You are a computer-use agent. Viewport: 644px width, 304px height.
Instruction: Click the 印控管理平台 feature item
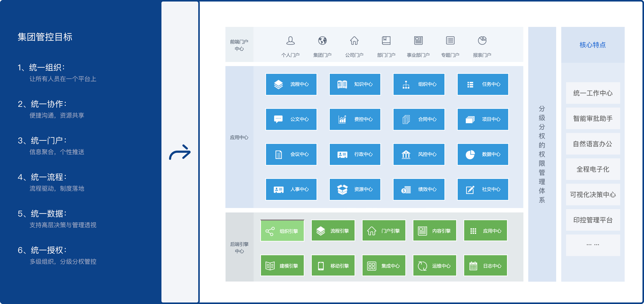[x=593, y=220]
